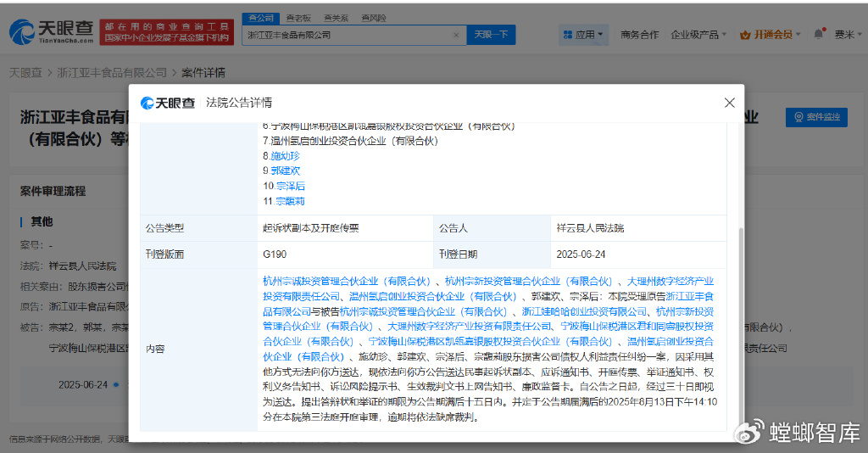Viewport: 868px width, 453px height.
Task: Close the court announcement details dialog
Action: click(x=730, y=103)
